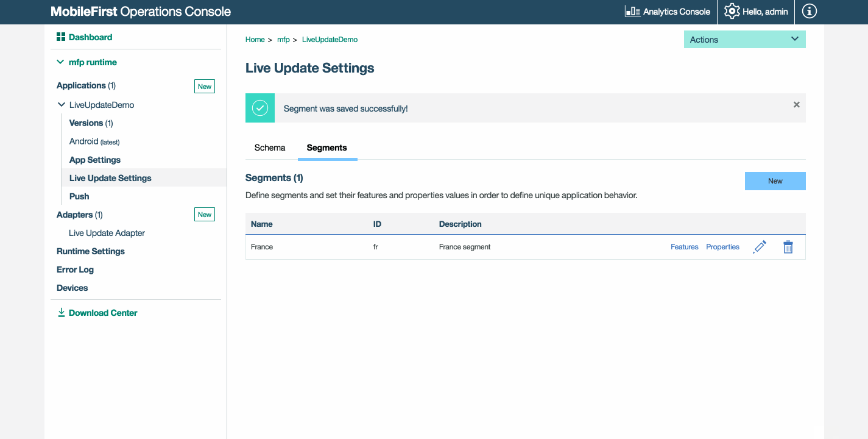Click Hello, admin user menu

click(765, 12)
